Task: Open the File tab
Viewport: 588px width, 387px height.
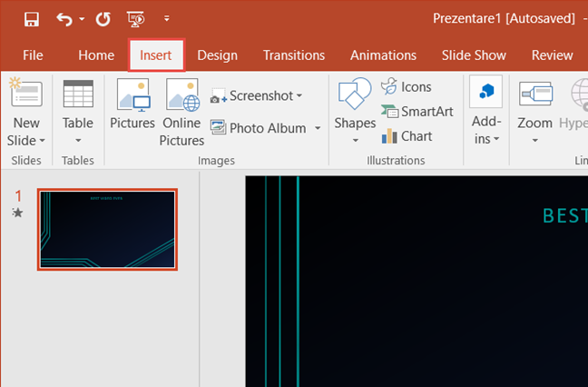Action: coord(33,55)
